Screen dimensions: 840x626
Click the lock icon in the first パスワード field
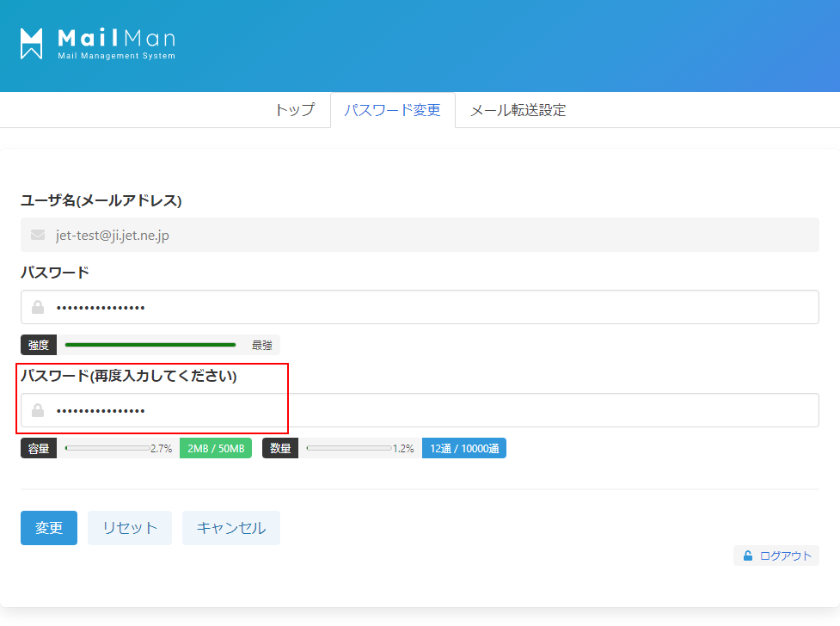38,307
